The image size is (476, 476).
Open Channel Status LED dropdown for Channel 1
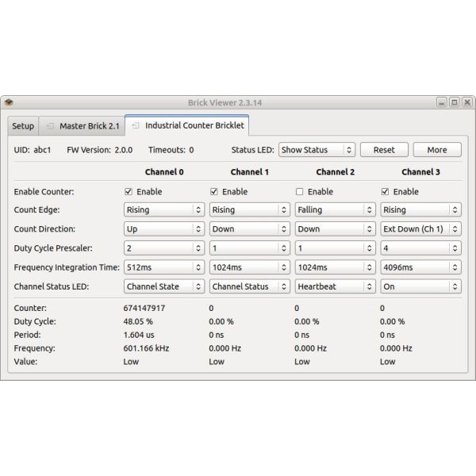(250, 286)
